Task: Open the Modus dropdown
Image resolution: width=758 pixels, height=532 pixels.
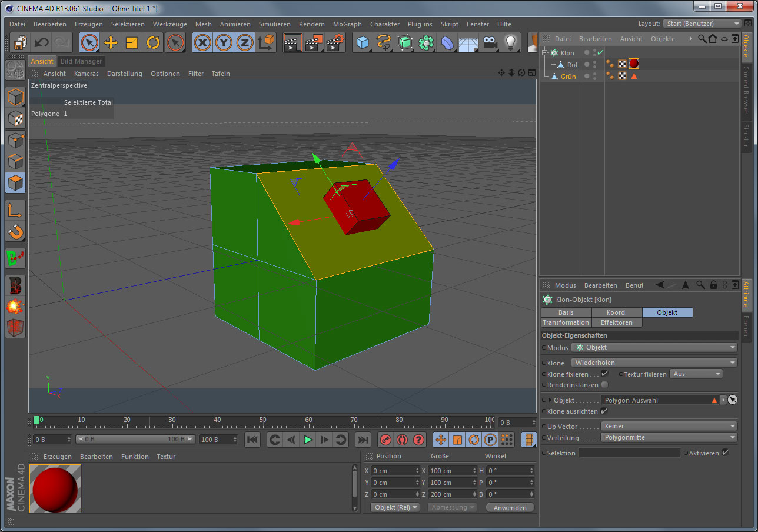Action: pyautogui.click(x=654, y=348)
